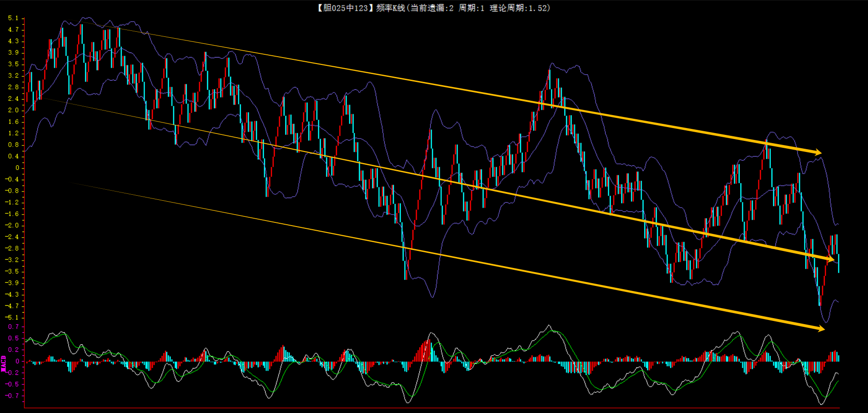
Task: Click the 周期:1 text in the title
Action: point(471,8)
